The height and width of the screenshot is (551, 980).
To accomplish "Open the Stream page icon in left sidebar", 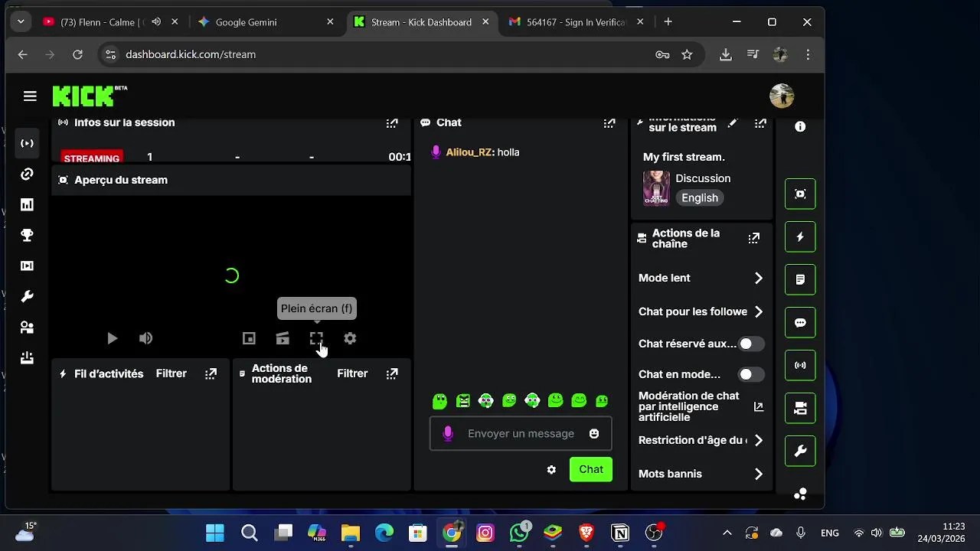I will coord(27,144).
